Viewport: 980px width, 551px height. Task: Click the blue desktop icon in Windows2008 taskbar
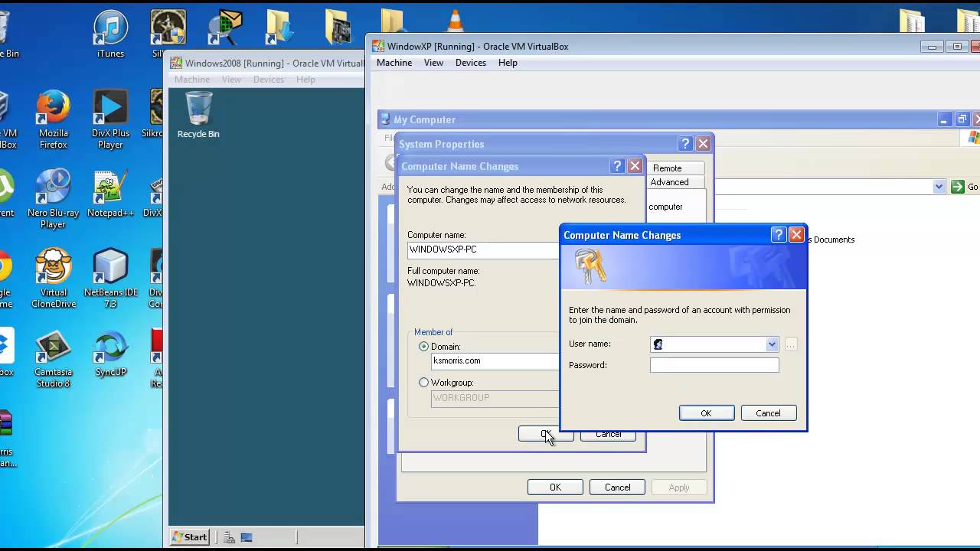click(x=247, y=537)
